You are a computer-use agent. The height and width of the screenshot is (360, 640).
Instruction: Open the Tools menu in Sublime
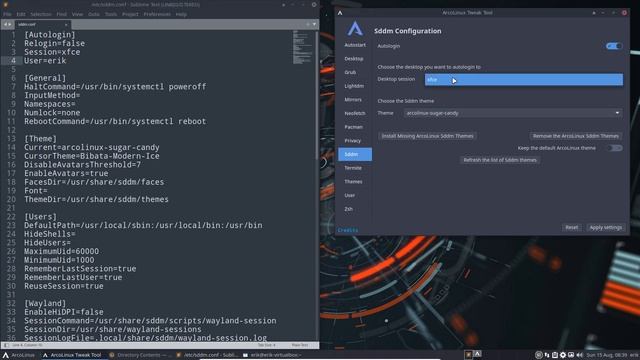pyautogui.click(x=111, y=14)
